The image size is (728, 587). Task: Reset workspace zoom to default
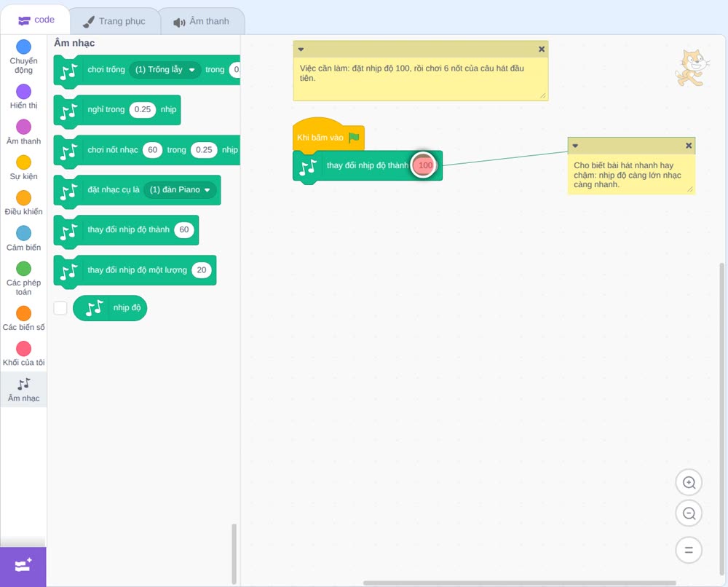[689, 550]
